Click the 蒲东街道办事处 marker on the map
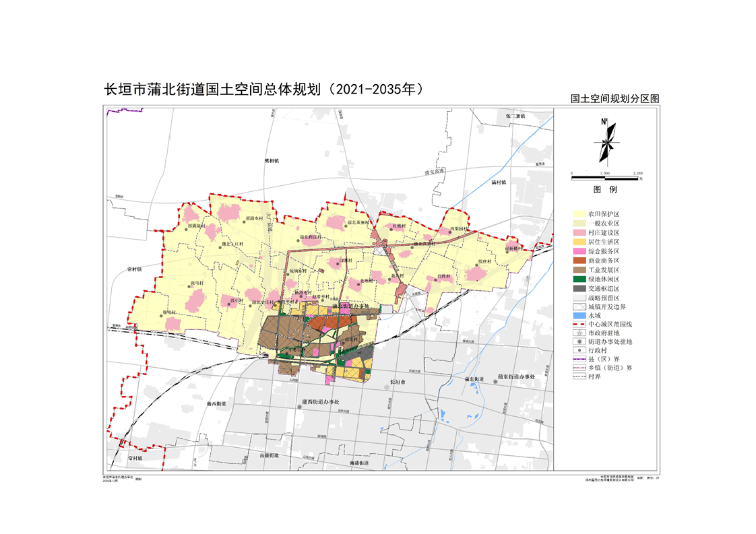 tap(497, 382)
